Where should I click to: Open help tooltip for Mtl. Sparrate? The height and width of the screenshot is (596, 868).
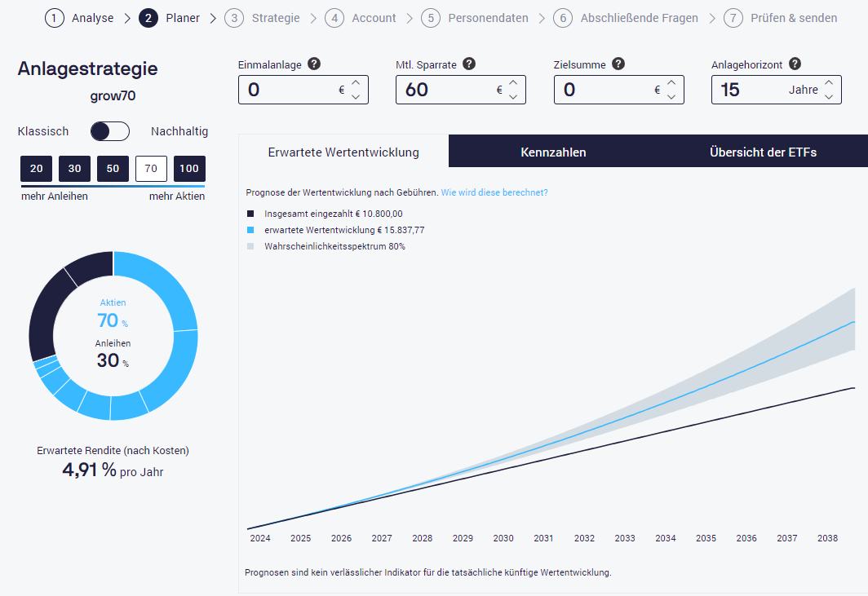(469, 64)
